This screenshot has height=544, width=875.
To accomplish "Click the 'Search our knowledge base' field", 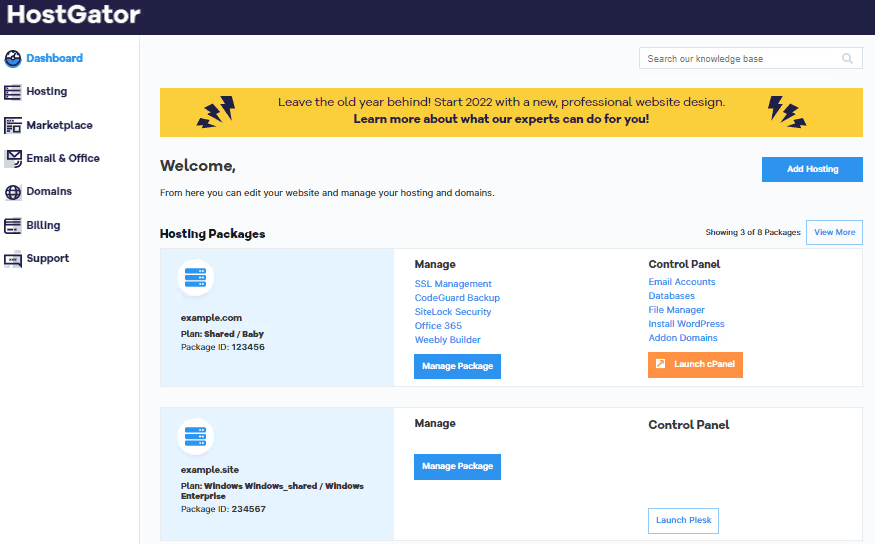I will point(751,58).
